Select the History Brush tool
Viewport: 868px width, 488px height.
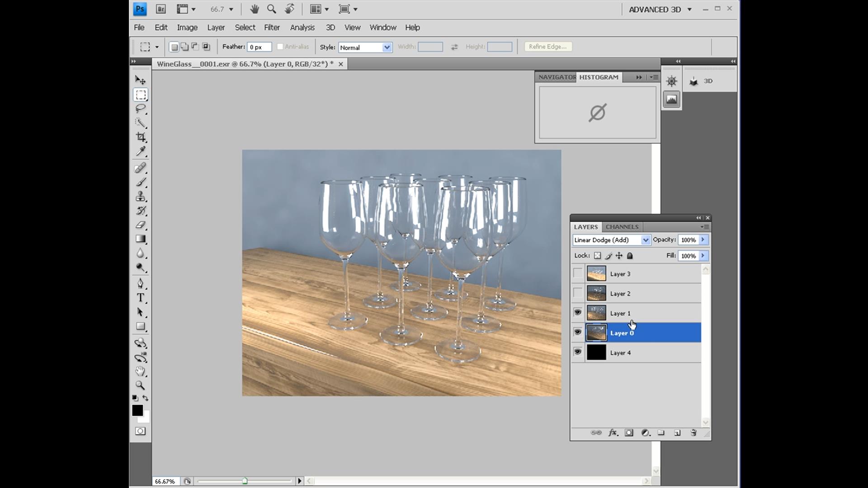pyautogui.click(x=141, y=211)
